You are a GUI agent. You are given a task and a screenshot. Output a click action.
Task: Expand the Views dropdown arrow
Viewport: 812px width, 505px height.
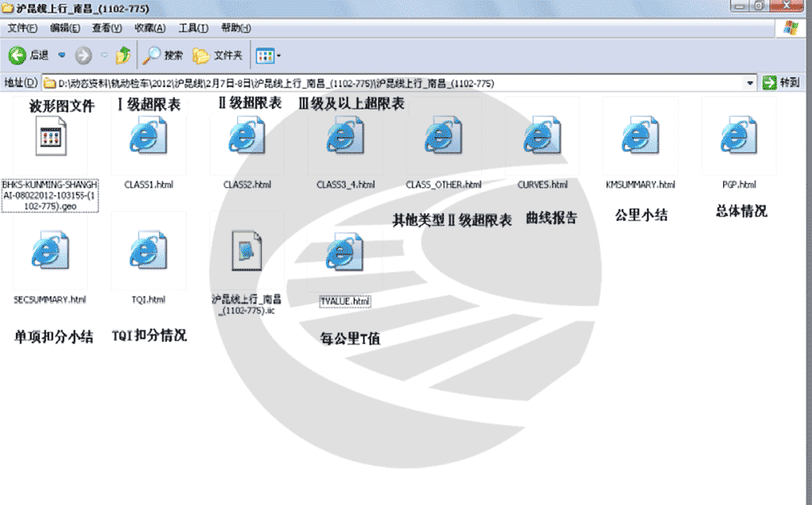pos(278,55)
